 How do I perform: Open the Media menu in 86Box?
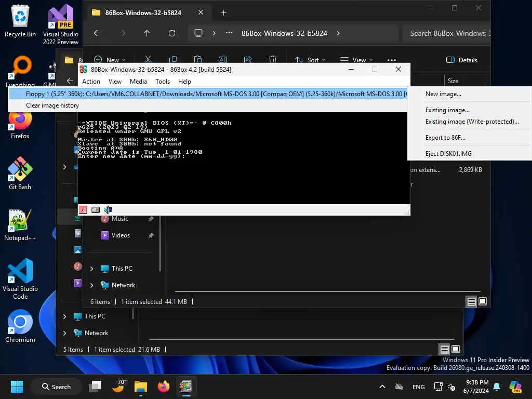[x=138, y=82]
